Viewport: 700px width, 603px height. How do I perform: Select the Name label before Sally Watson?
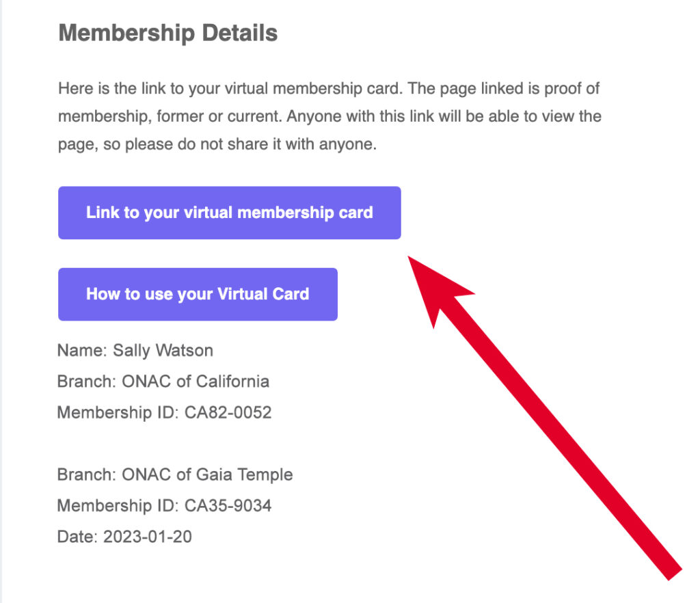coord(82,350)
